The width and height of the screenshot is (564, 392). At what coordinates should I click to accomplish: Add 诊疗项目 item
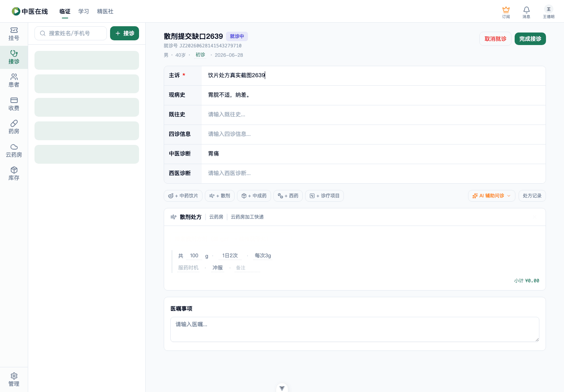pyautogui.click(x=324, y=196)
